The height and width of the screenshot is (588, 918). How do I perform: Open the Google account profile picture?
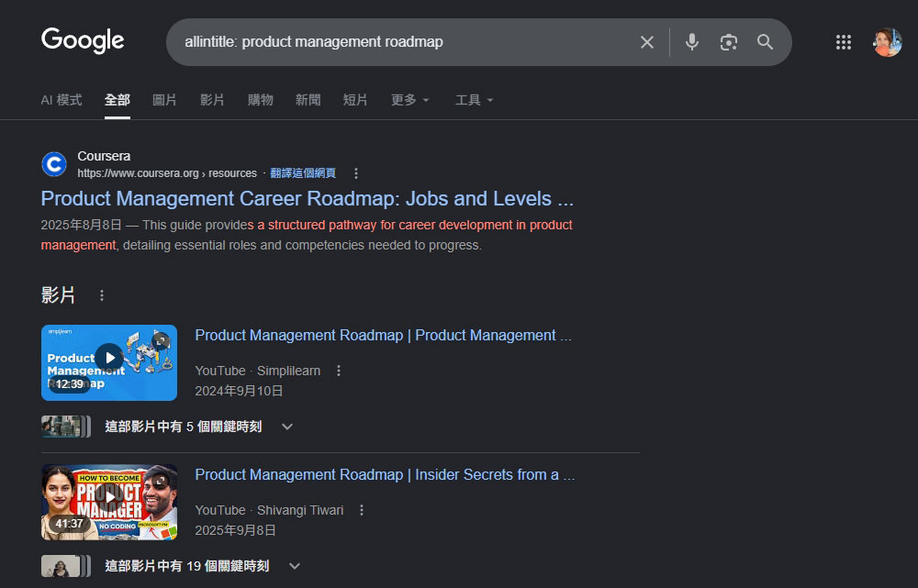pos(887,42)
